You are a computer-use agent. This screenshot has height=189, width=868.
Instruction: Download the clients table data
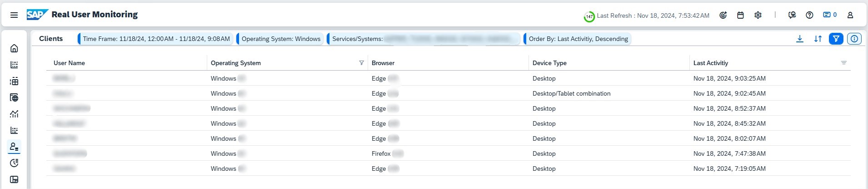tap(799, 39)
